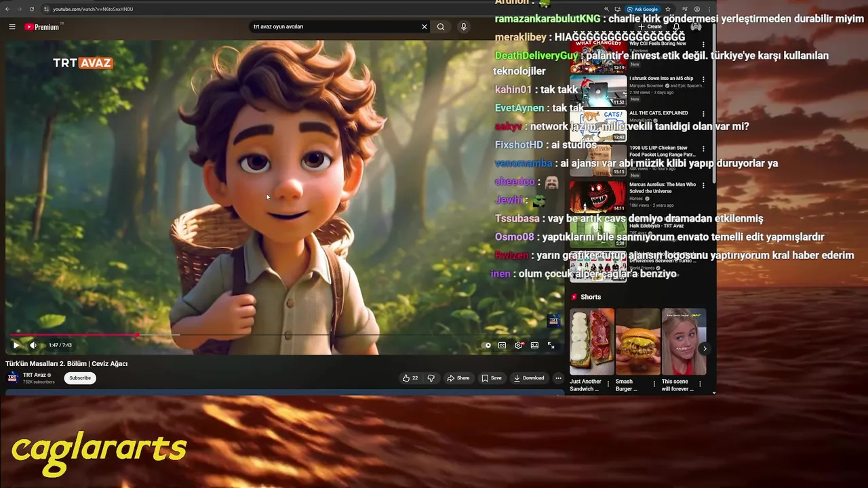868x488 pixels.
Task: Open options for 'This scene will forever' short
Action: click(700, 384)
